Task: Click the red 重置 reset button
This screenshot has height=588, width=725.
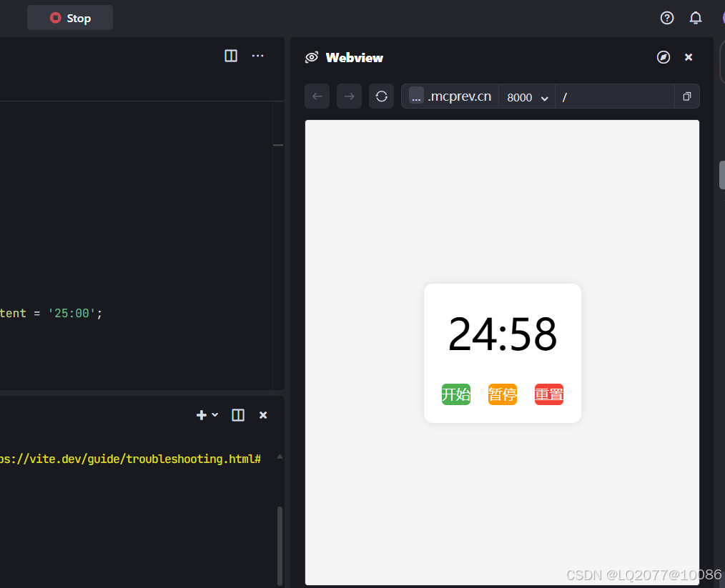Action: tap(549, 394)
